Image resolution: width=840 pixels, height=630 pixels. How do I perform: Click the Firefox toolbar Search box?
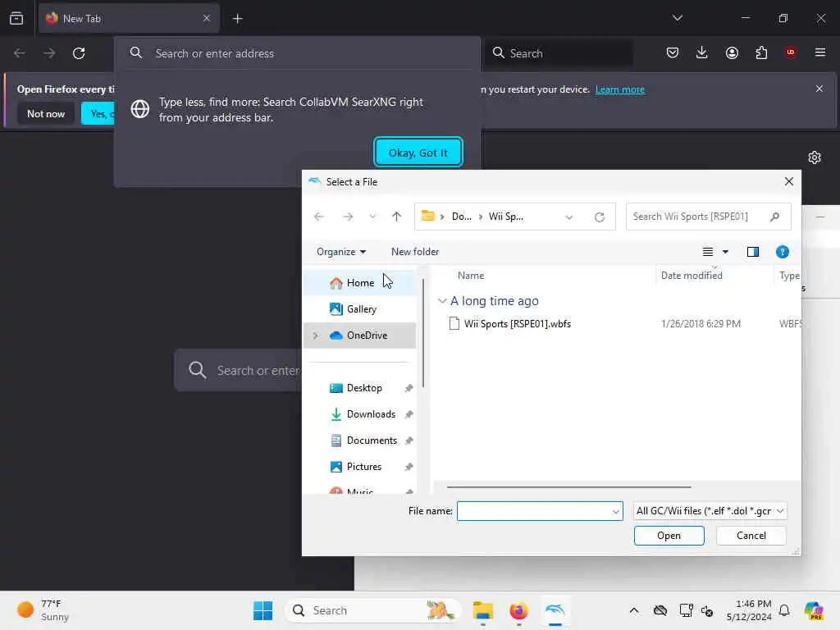(559, 53)
